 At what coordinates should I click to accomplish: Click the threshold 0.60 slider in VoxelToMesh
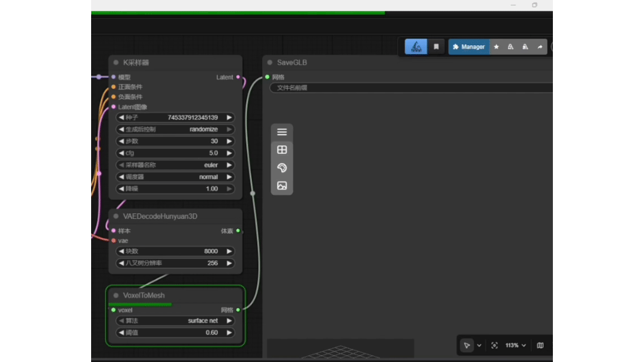(175, 333)
